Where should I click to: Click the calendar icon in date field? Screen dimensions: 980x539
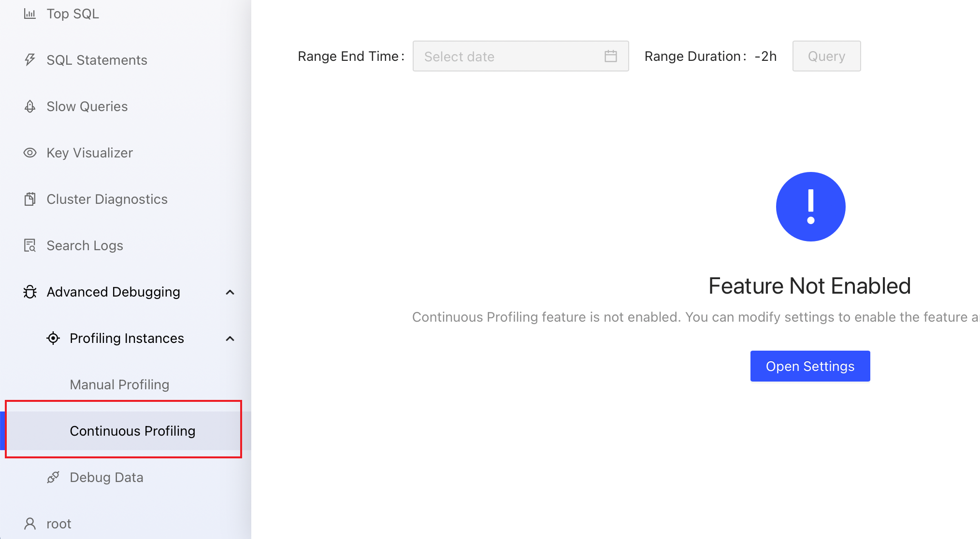coord(610,57)
